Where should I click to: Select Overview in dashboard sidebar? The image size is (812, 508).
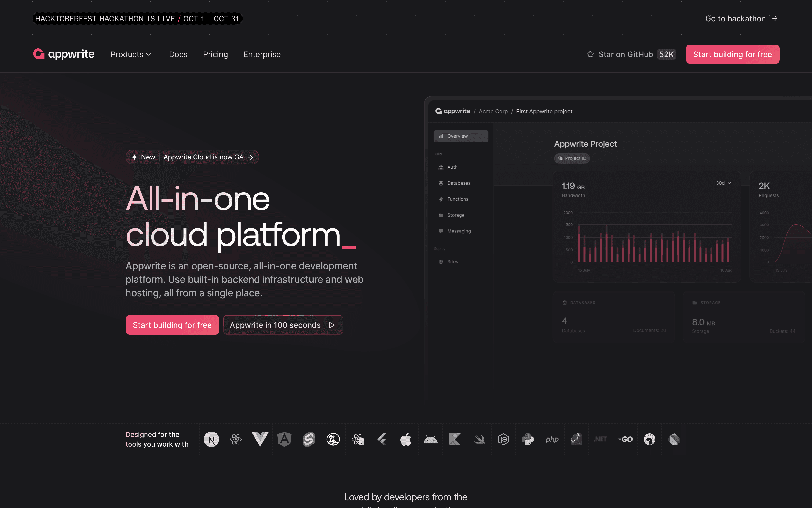click(x=461, y=136)
